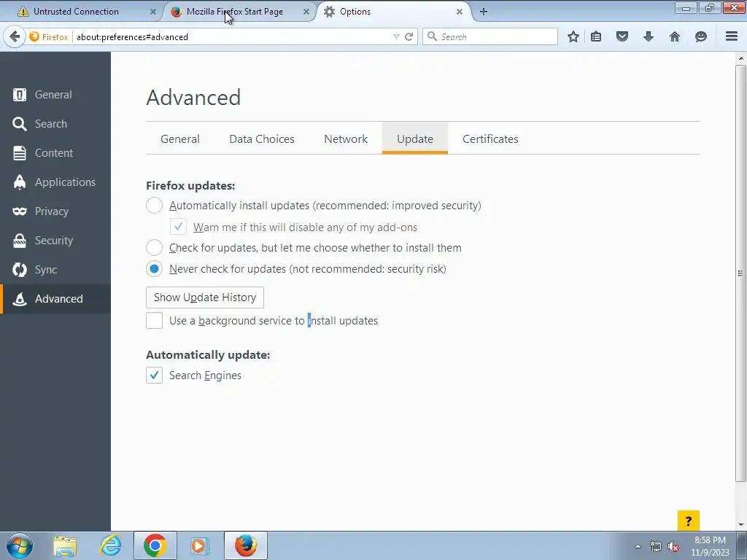Image resolution: width=747 pixels, height=560 pixels.
Task: Open a new tab with plus button
Action: tap(484, 12)
